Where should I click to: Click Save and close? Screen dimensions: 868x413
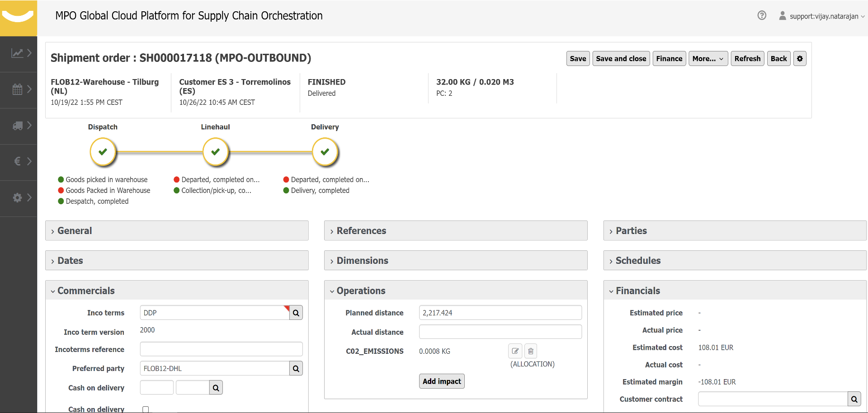[621, 59]
